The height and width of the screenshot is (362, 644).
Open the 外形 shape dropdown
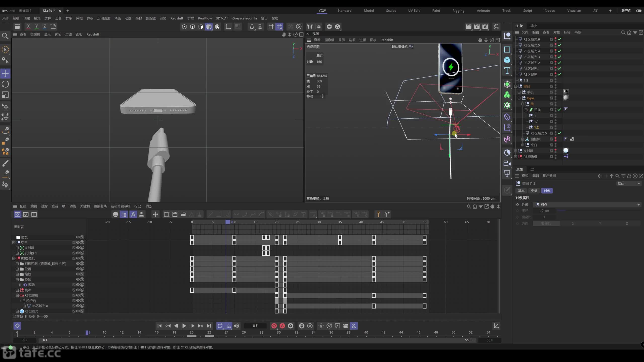coord(587,205)
